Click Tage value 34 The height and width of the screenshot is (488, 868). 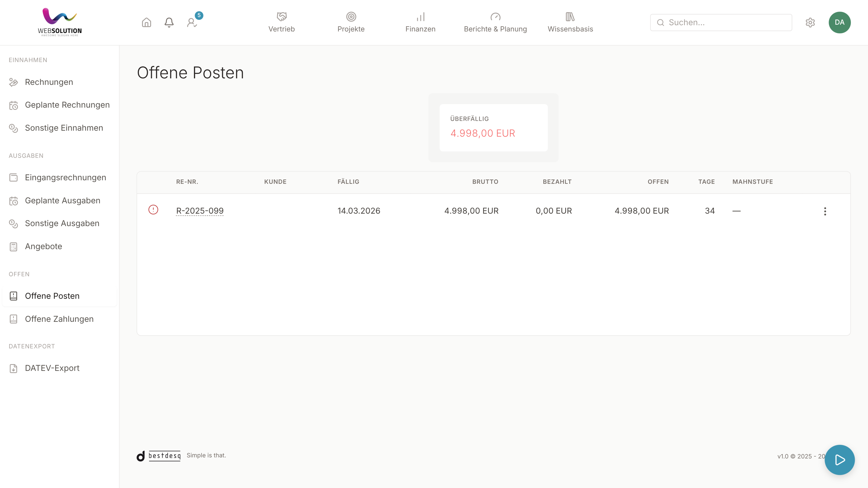(x=710, y=211)
